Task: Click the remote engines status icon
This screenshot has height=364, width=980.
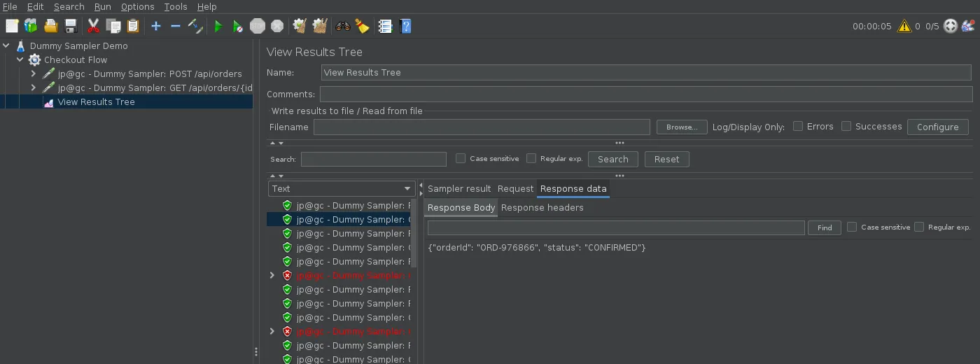Action: coord(951,26)
